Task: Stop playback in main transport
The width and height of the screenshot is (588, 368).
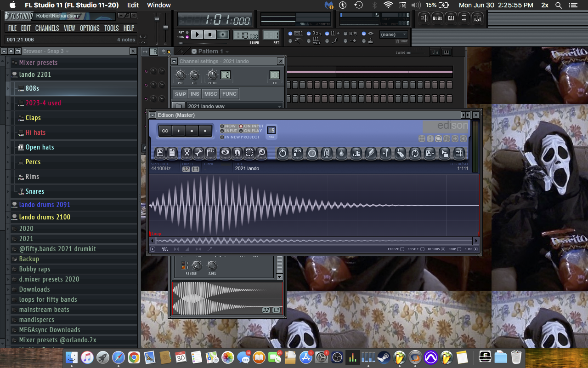Action: pos(209,34)
